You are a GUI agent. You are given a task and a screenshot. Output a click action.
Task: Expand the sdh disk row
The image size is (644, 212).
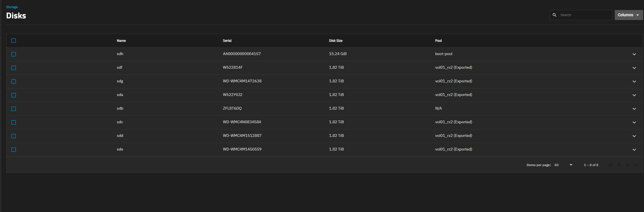pyautogui.click(x=634, y=54)
